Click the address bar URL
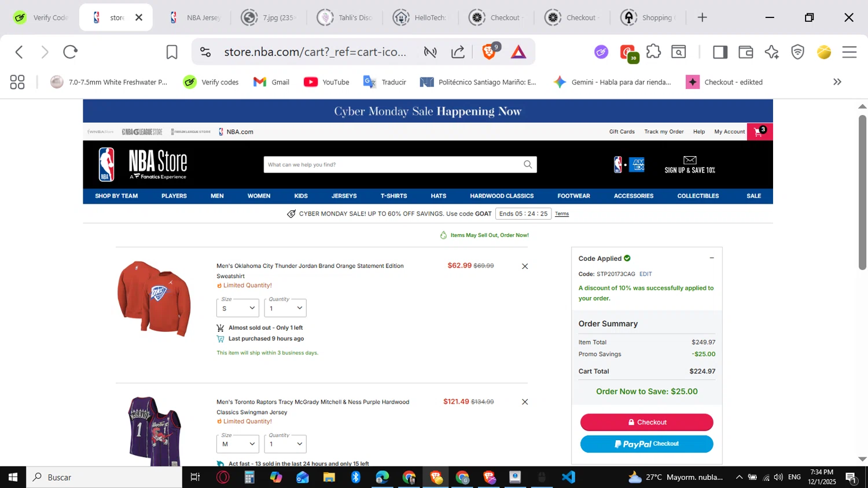 pyautogui.click(x=315, y=52)
